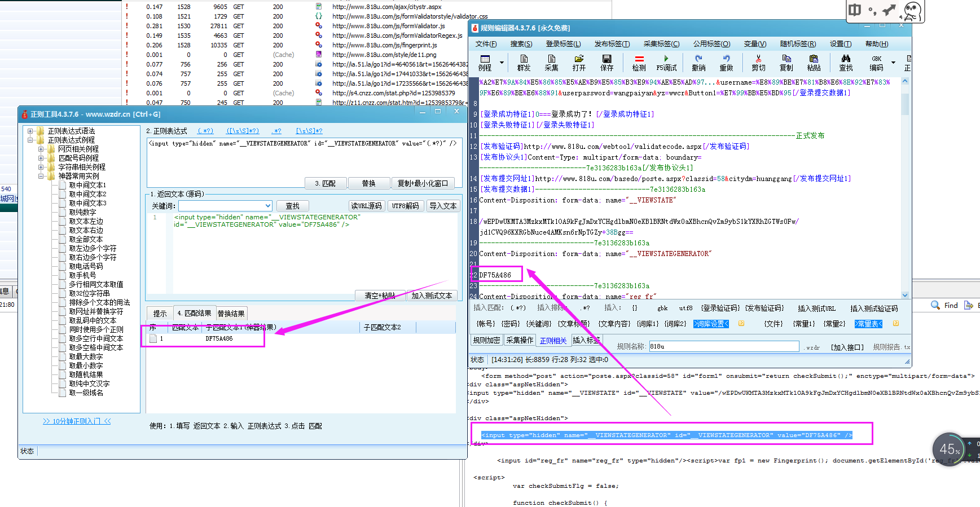The image size is (980, 507).
Task: Expand the 匹配号码例程 tree node
Action: 41,158
